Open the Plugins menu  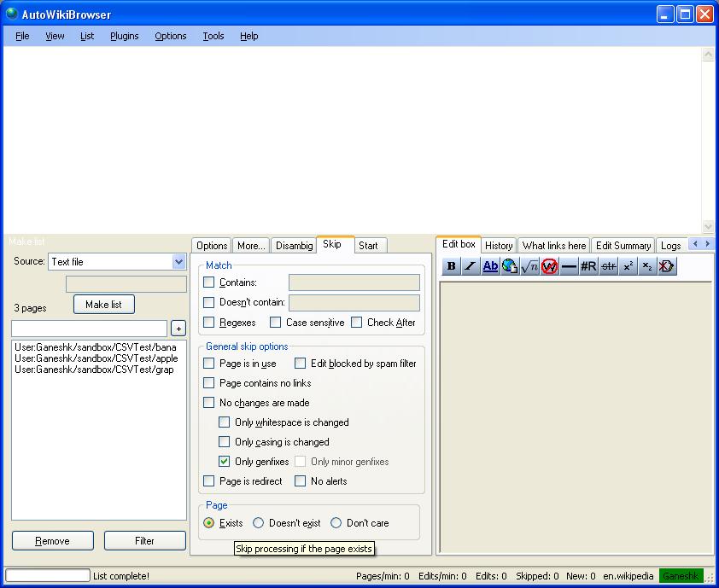pos(125,36)
